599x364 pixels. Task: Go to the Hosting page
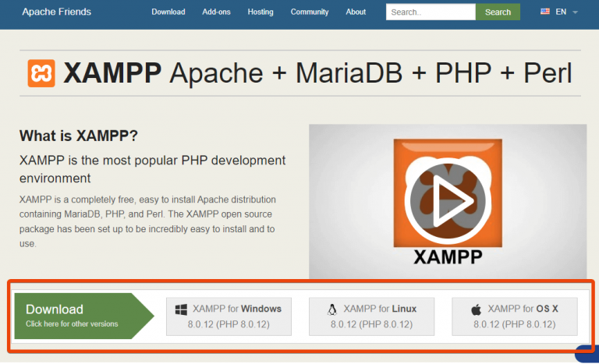coord(261,12)
